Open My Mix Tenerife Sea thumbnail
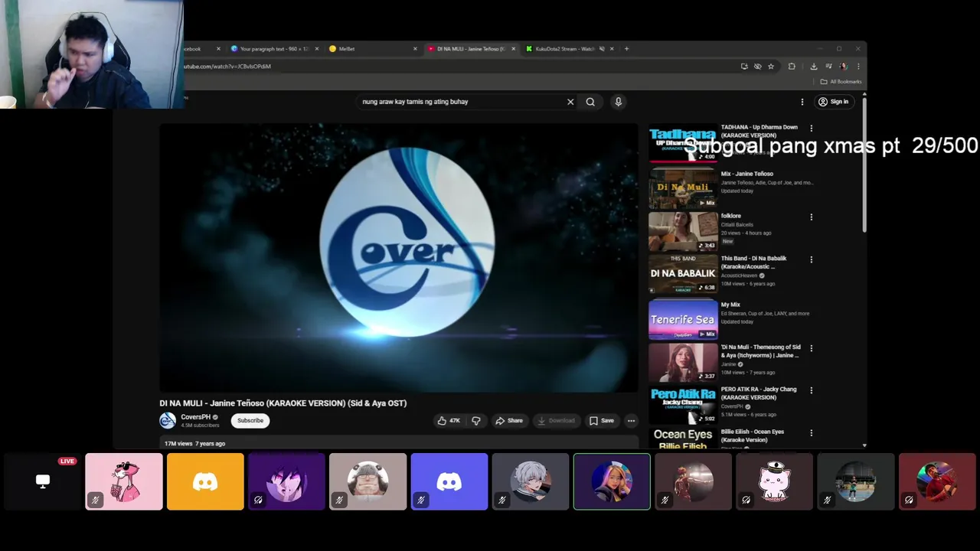980x551 pixels. (x=683, y=320)
